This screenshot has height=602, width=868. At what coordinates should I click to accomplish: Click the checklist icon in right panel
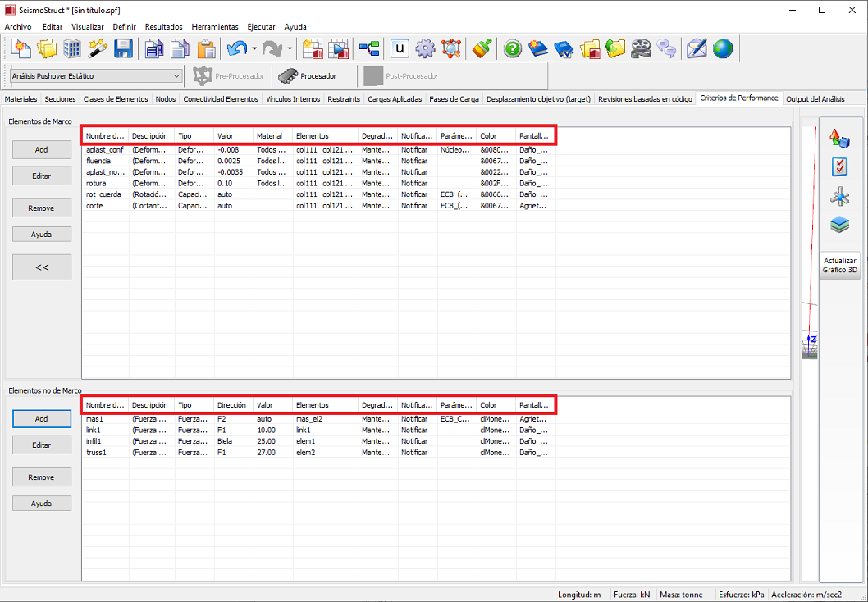(839, 166)
